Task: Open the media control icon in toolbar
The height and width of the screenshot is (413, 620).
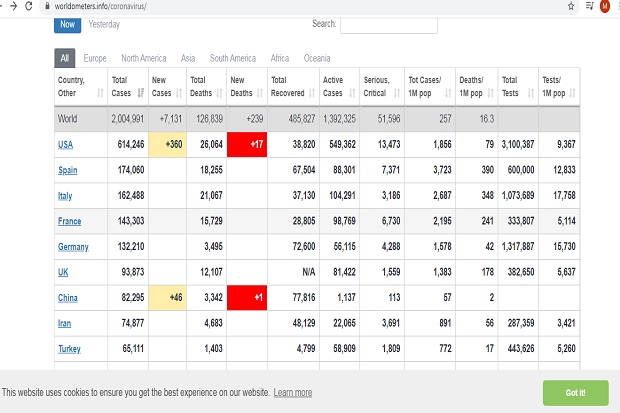Action: 590,6
